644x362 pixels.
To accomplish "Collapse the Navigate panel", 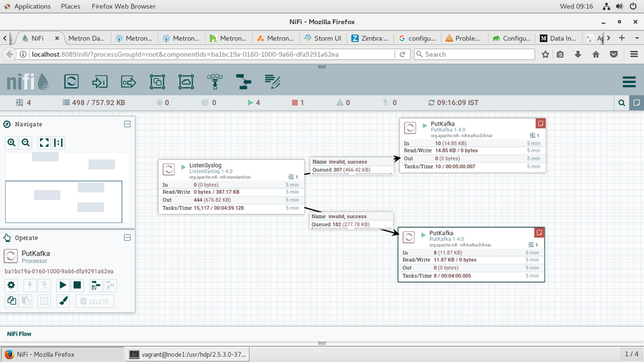I will point(127,124).
